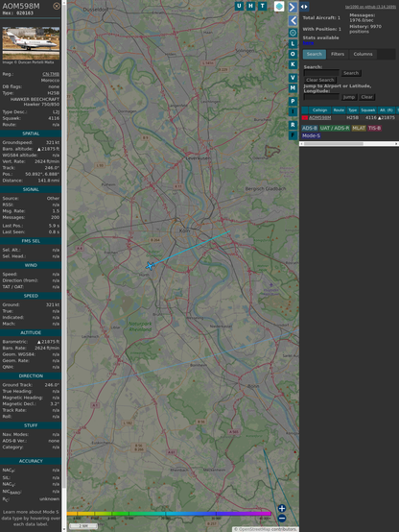Open the CN-TMB registration link
This screenshot has height=532, width=399.
51,74
